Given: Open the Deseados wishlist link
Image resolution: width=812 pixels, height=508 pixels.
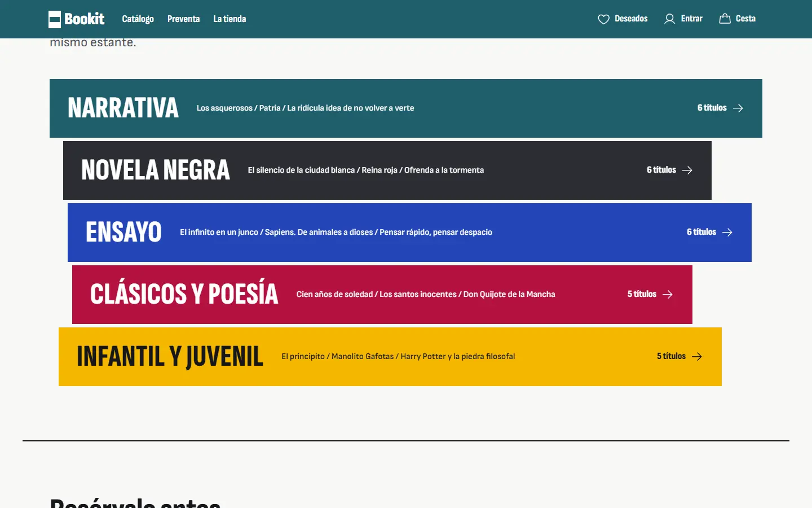Looking at the screenshot, I should coord(623,19).
